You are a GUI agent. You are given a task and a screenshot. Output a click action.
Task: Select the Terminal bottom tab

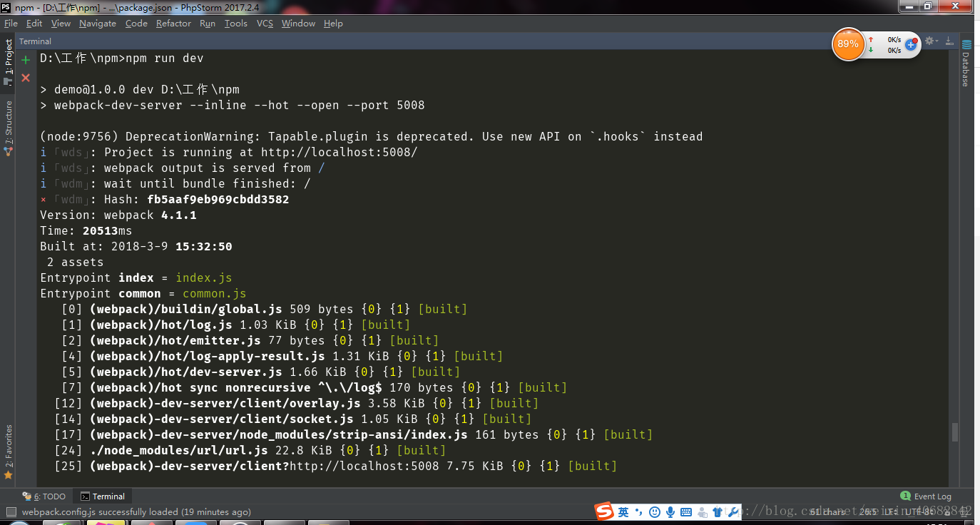[102, 496]
